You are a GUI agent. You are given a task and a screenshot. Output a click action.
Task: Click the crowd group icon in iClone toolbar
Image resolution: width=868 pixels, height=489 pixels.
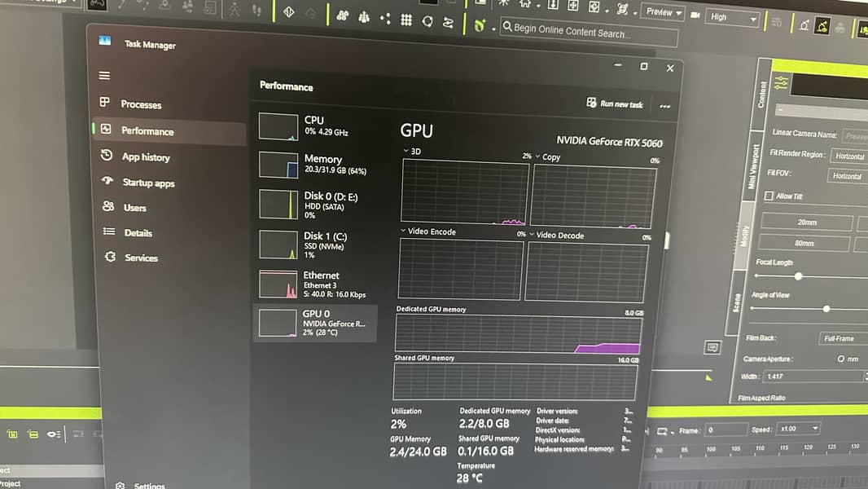[x=342, y=16]
